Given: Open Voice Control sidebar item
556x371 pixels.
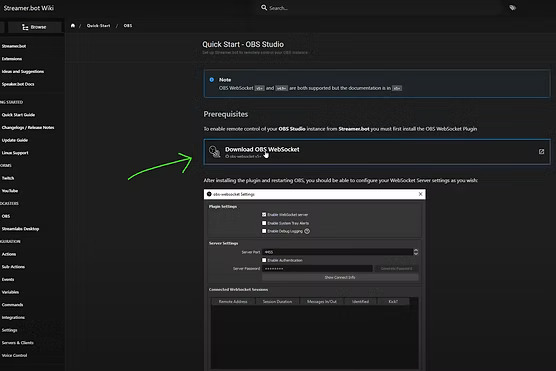Looking at the screenshot, I should tap(14, 355).
